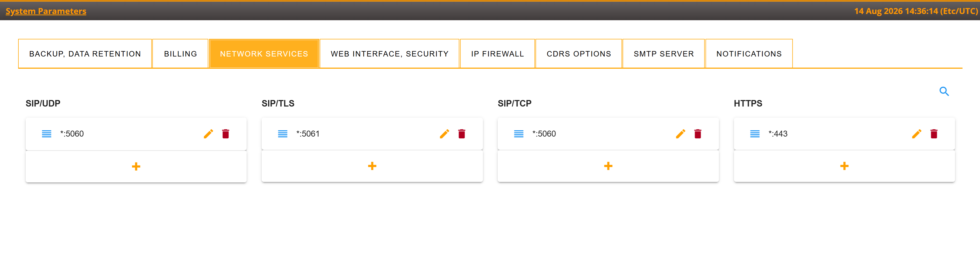Open the Backup, Data Retention tab
This screenshot has width=980, height=255.
(85, 54)
